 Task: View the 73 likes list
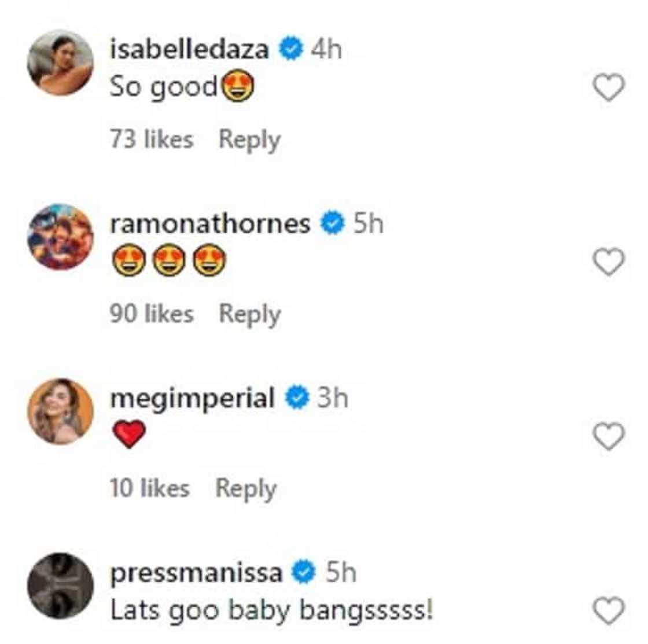tap(152, 140)
